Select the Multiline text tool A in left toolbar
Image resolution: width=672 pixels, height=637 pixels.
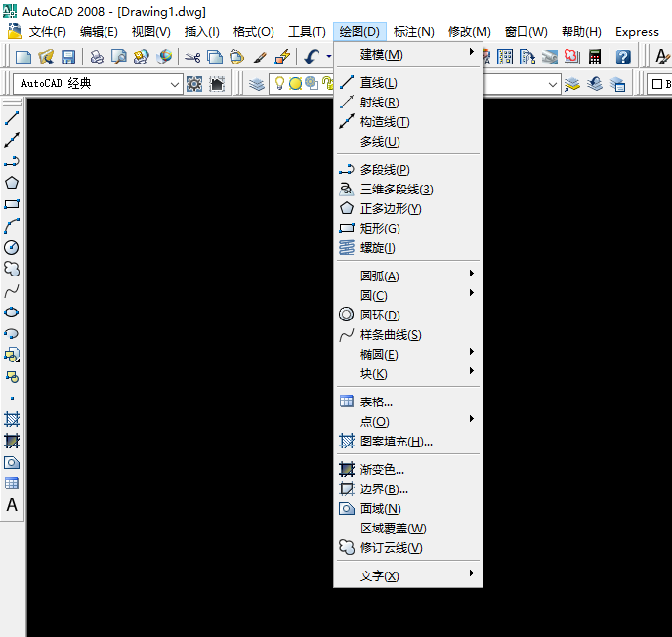coord(12,505)
